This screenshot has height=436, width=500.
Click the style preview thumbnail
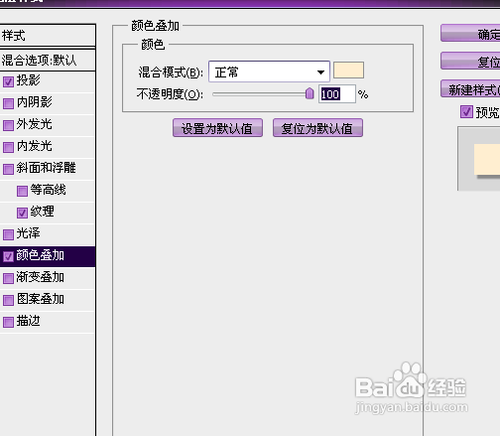[479, 158]
